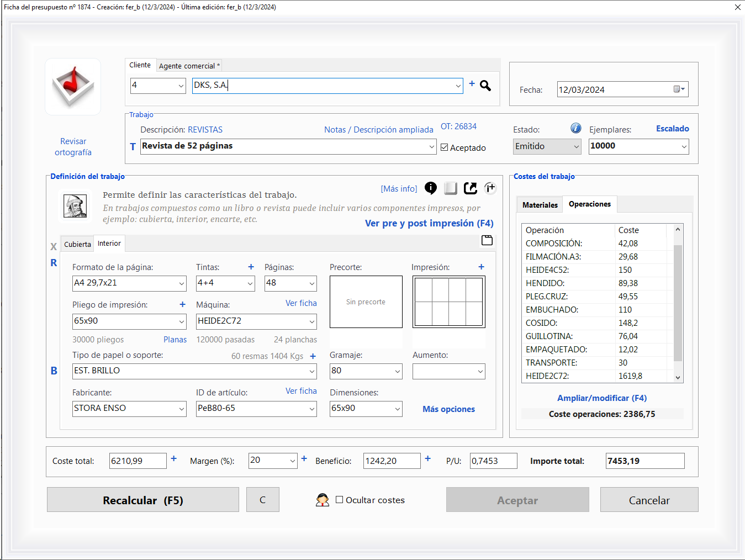Screen dimensions: 745x560
Task: Click the Escalado link
Action: point(673,129)
